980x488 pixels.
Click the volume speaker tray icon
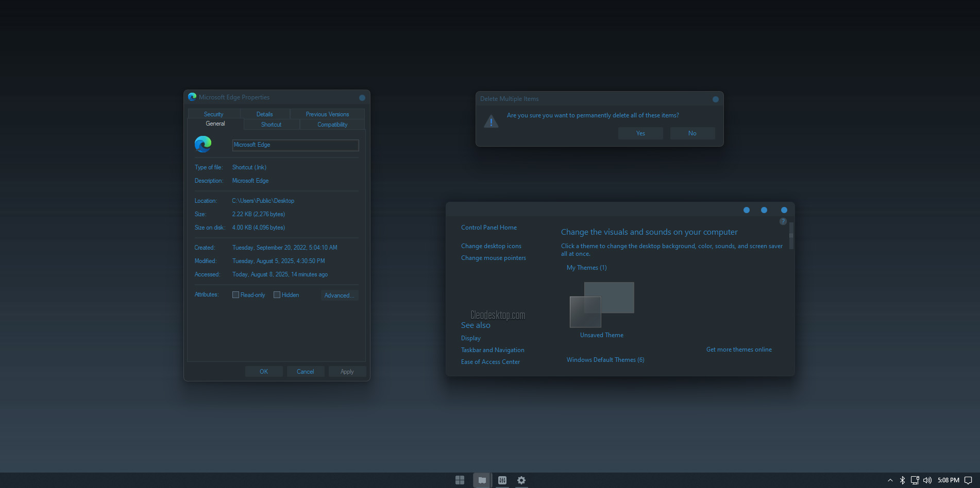point(927,480)
